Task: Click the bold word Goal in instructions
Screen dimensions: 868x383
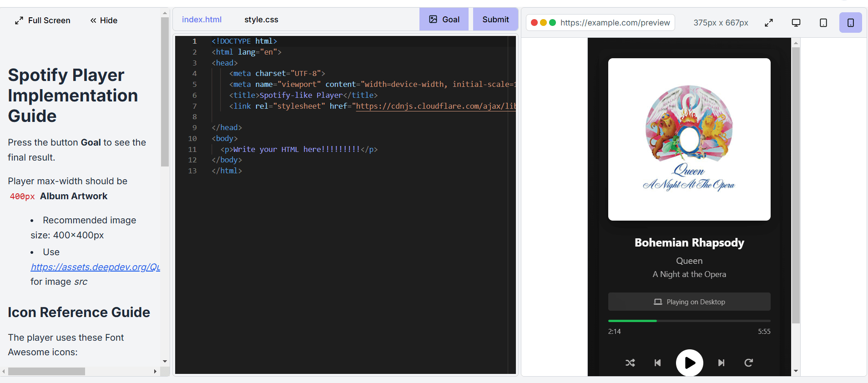Action: 91,142
